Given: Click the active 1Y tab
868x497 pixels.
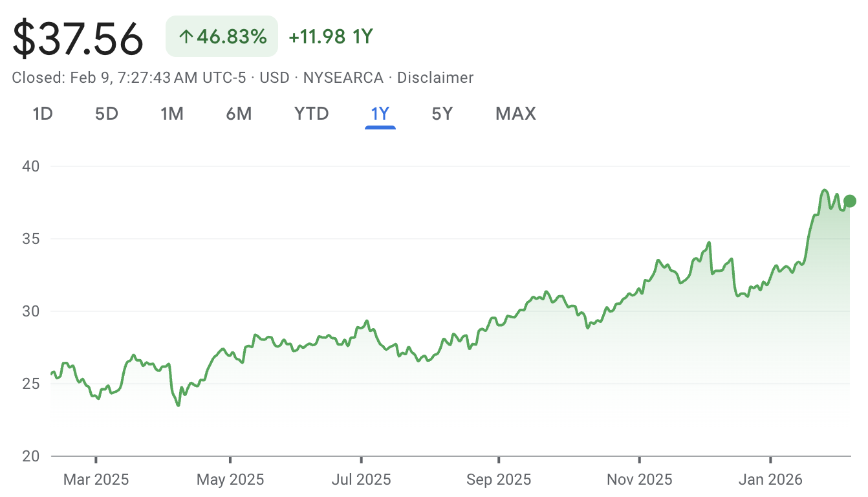Looking at the screenshot, I should coord(380,114).
